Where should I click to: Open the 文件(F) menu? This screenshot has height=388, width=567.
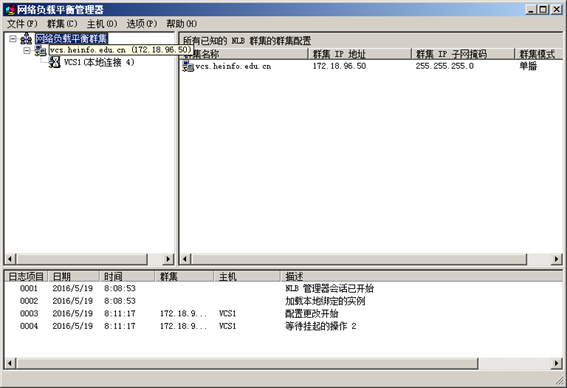pos(22,24)
